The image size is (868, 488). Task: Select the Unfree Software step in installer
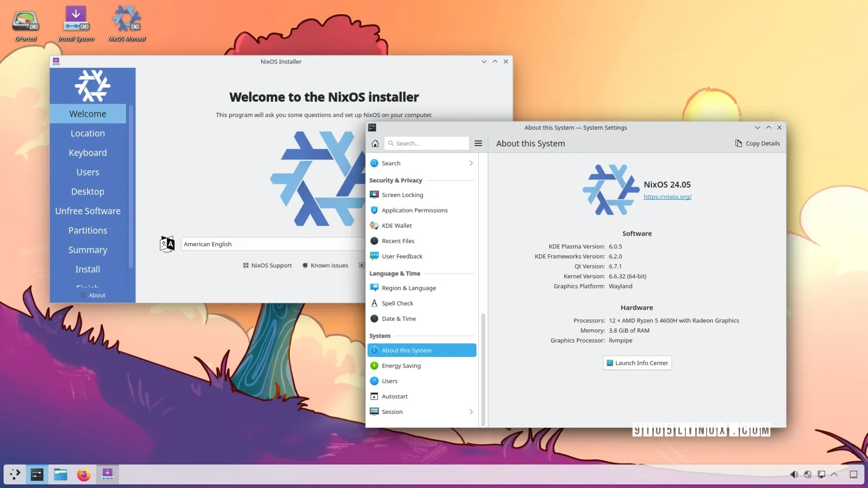click(88, 211)
